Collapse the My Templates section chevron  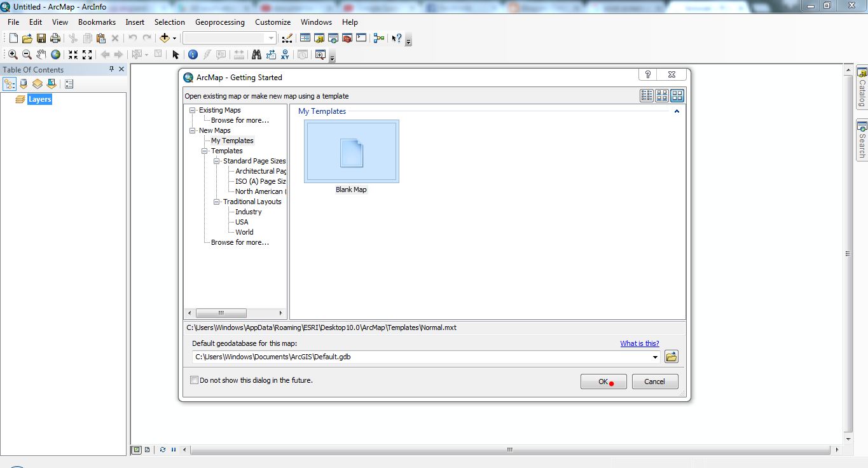[677, 111]
